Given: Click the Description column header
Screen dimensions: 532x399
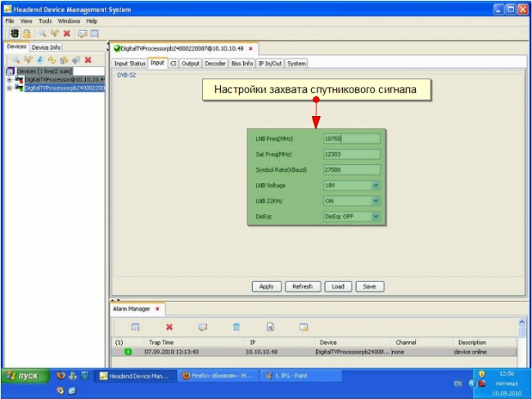Looking at the screenshot, I should coord(472,343).
